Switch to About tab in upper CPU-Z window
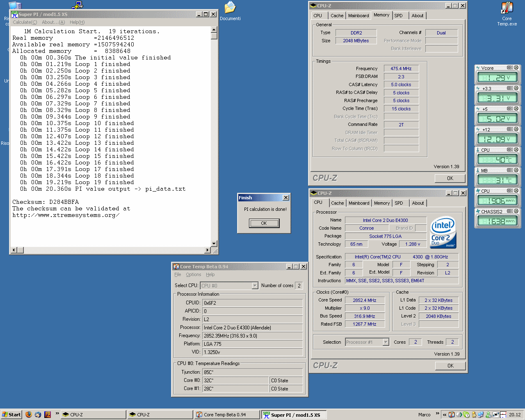Viewport: 525px width, 420px height. 418,16
